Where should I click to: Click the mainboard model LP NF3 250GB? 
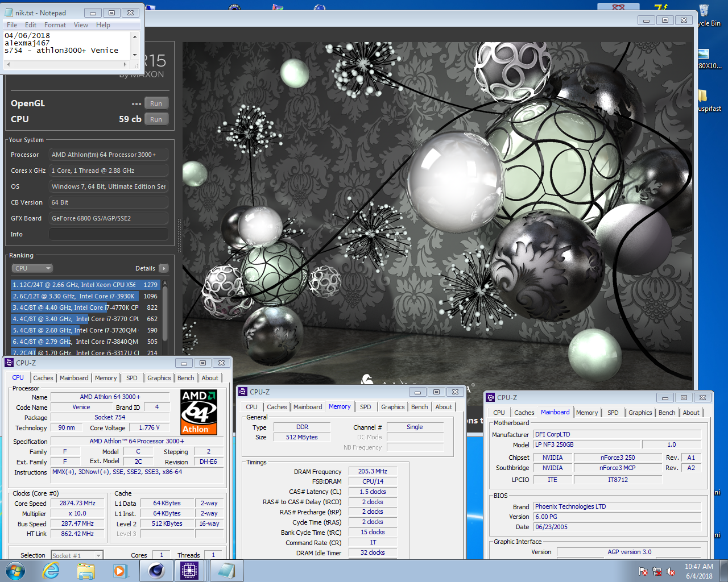586,444
